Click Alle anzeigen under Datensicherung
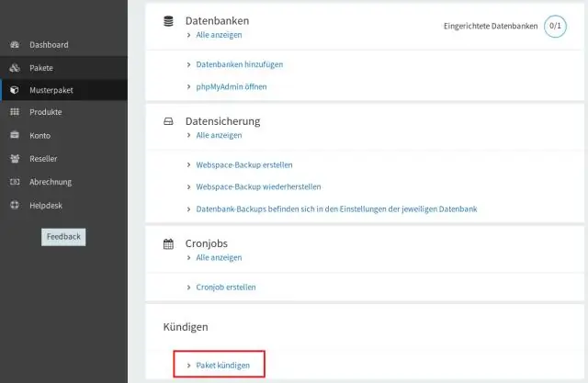The width and height of the screenshot is (588, 383). [x=219, y=135]
